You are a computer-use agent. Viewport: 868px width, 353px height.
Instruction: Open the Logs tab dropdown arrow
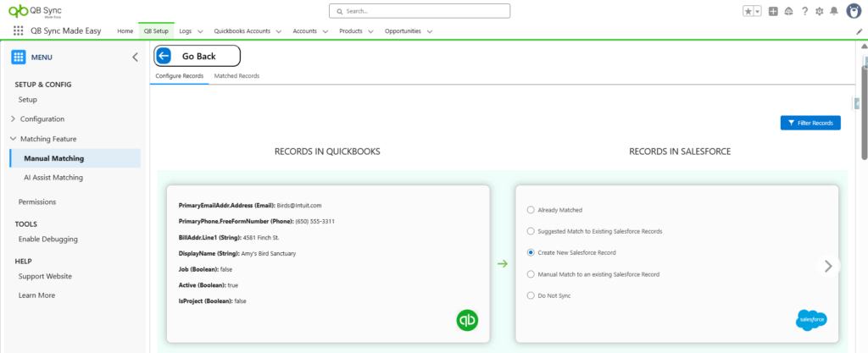coord(200,31)
